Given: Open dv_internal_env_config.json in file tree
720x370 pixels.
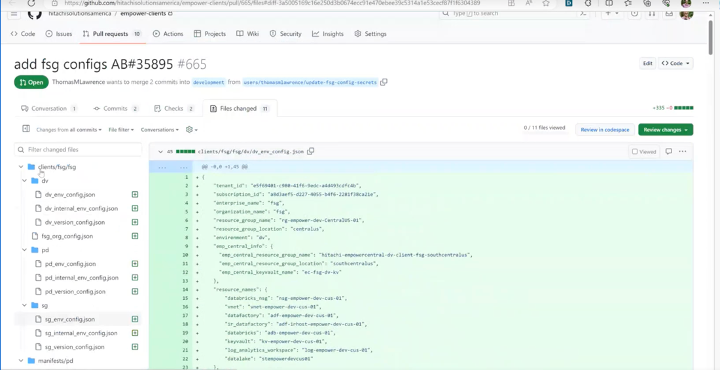Looking at the screenshot, I should pos(81,208).
